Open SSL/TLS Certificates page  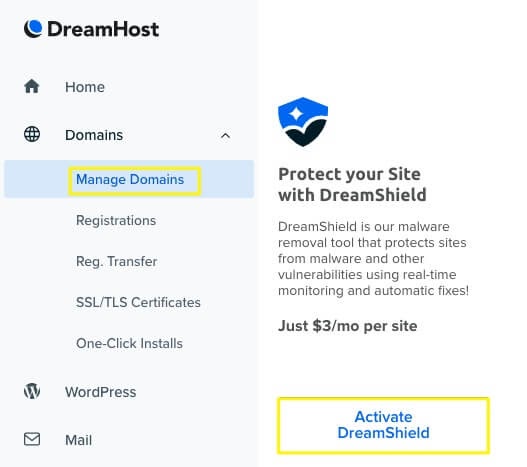pos(138,302)
